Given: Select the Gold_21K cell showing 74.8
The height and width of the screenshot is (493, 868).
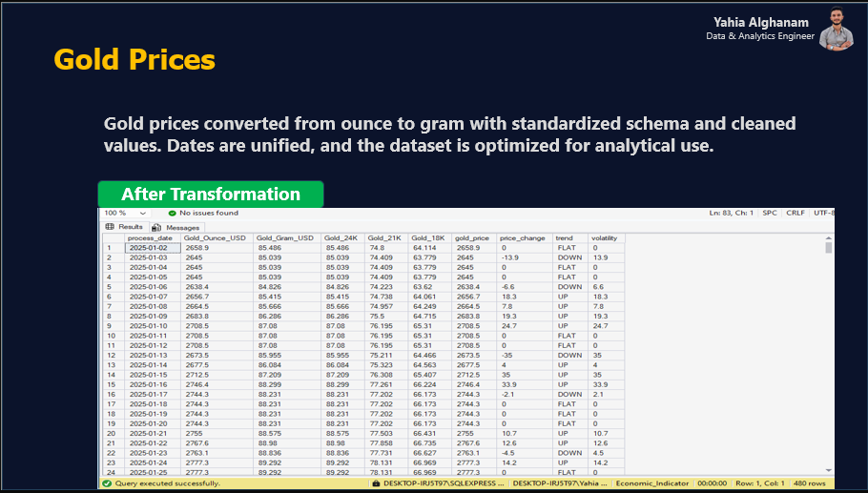Looking at the screenshot, I should tap(386, 248).
